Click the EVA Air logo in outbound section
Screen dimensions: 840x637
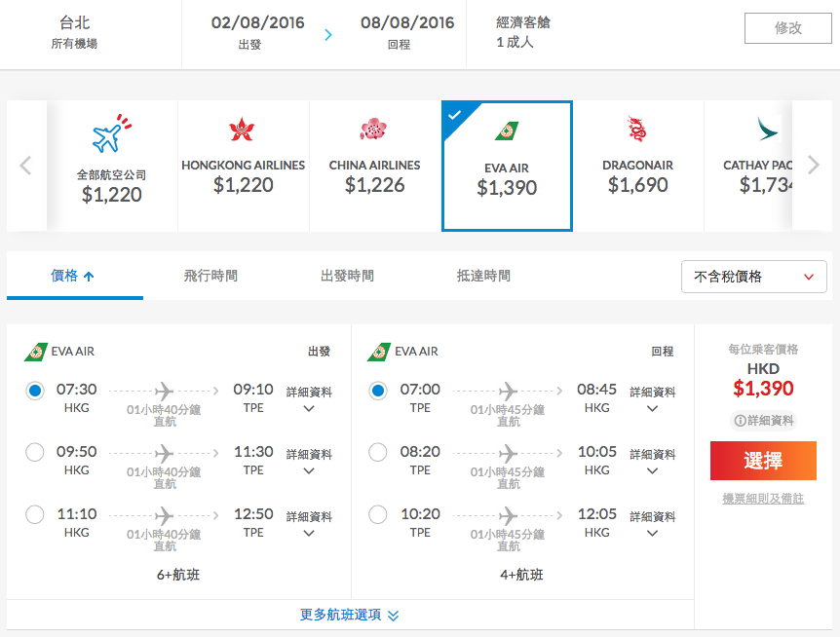[36, 352]
